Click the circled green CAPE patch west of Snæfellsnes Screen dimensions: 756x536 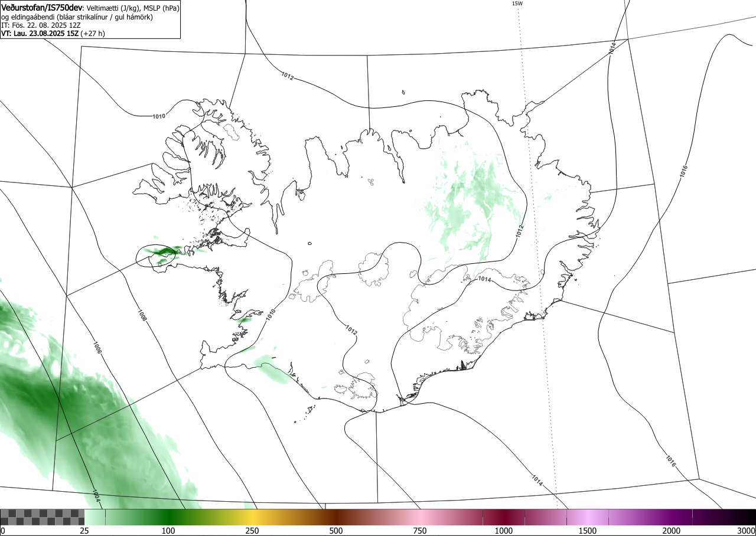(157, 256)
